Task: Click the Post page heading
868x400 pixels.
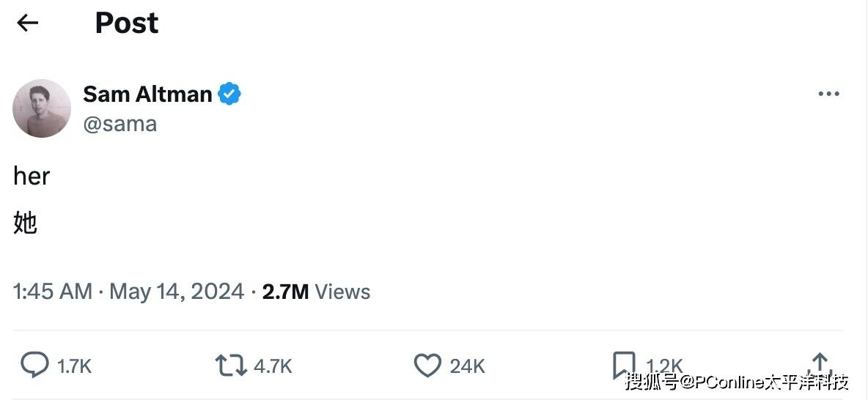Action: pyautogui.click(x=127, y=23)
